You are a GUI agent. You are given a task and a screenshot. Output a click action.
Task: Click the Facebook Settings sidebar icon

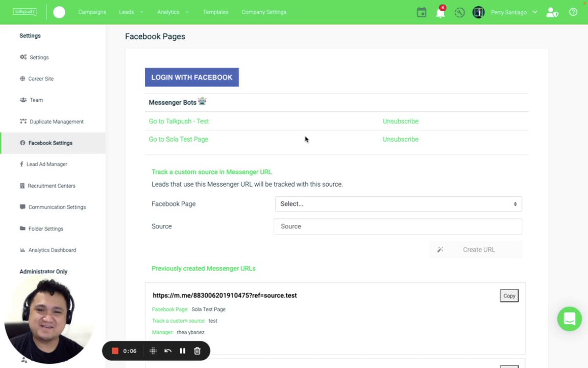tap(22, 143)
